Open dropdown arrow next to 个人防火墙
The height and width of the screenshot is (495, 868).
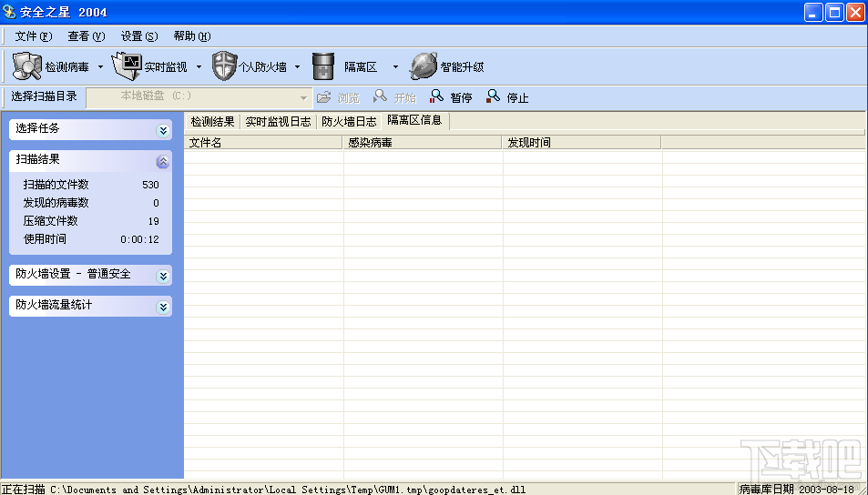(297, 67)
